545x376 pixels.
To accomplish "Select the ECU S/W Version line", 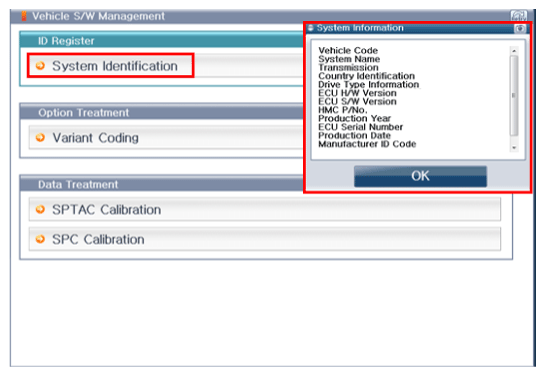I will pyautogui.click(x=357, y=101).
